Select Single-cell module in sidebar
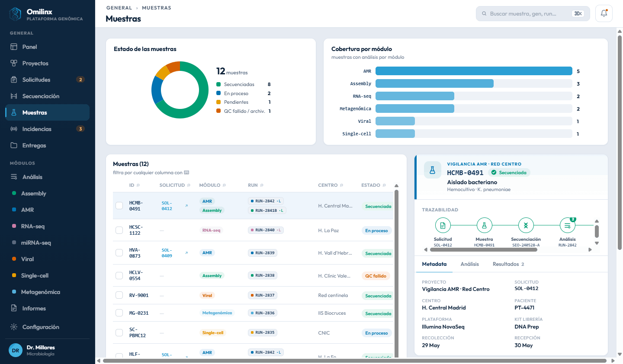The image size is (623, 364). click(x=48, y=275)
